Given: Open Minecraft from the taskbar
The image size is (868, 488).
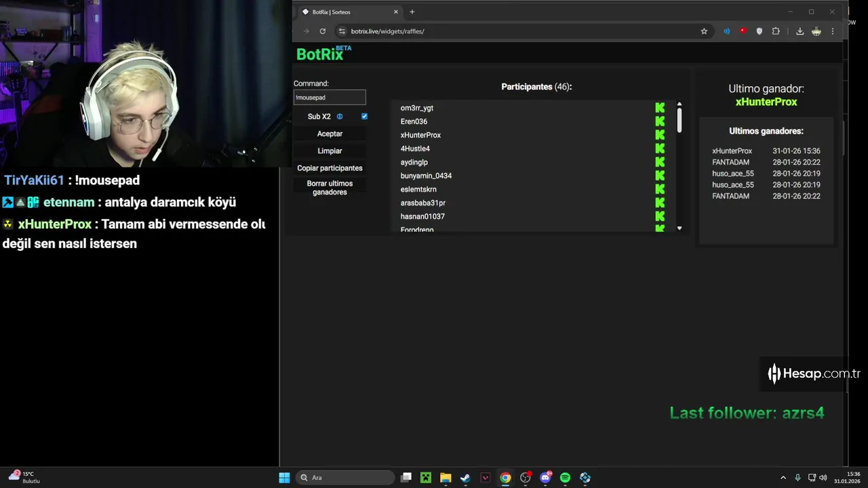Looking at the screenshot, I should click(425, 478).
